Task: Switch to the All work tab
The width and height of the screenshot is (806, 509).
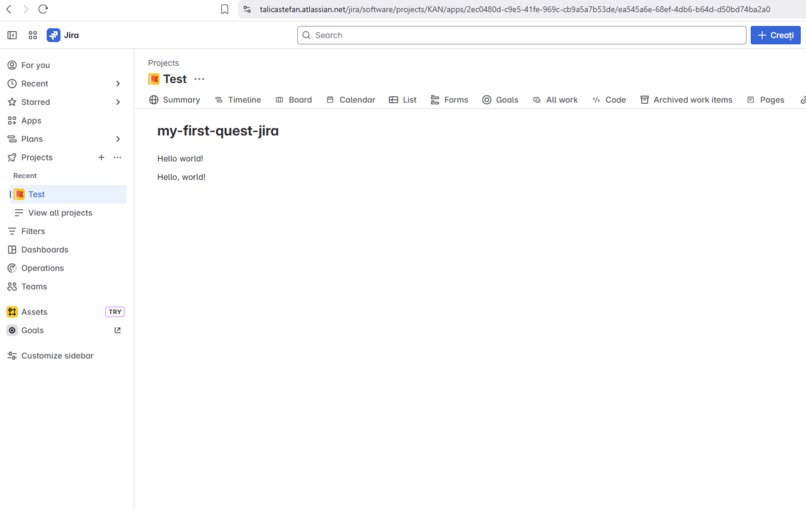Action: pos(555,100)
